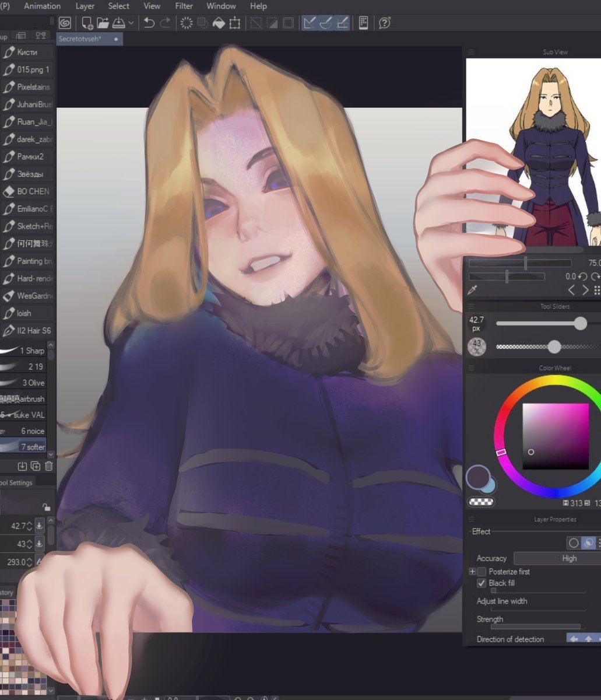
Task: Undo the last action
Action: click(149, 23)
